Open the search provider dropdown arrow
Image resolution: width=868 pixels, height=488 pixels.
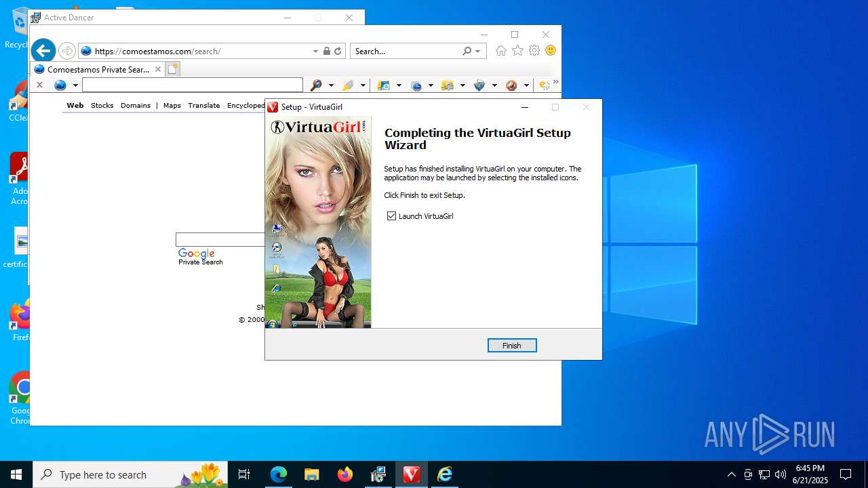pyautogui.click(x=477, y=51)
